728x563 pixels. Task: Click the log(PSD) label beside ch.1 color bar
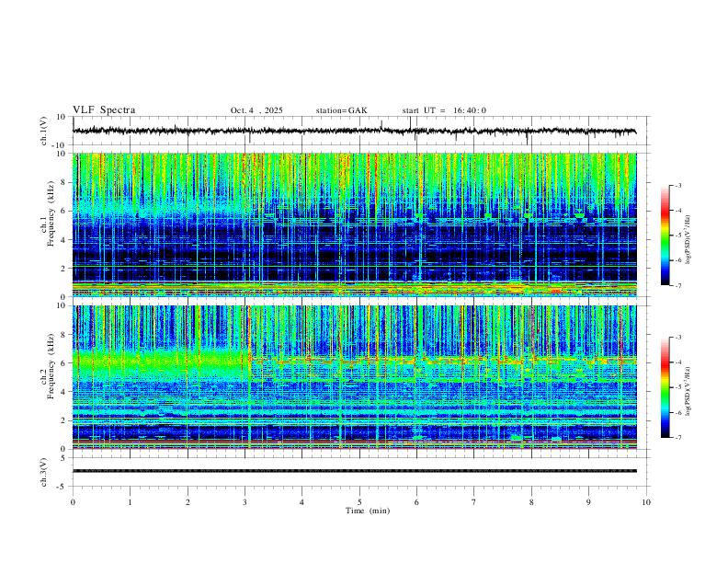click(x=688, y=240)
